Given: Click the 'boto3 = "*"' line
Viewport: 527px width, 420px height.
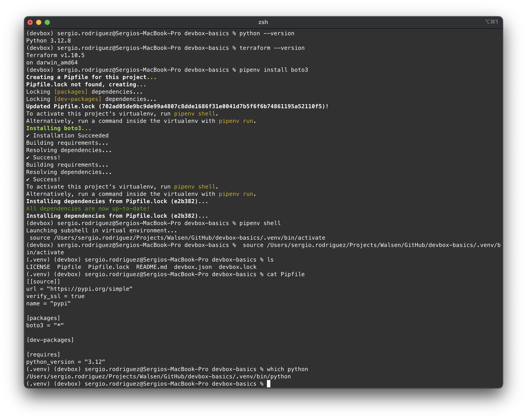Looking at the screenshot, I should (45, 326).
